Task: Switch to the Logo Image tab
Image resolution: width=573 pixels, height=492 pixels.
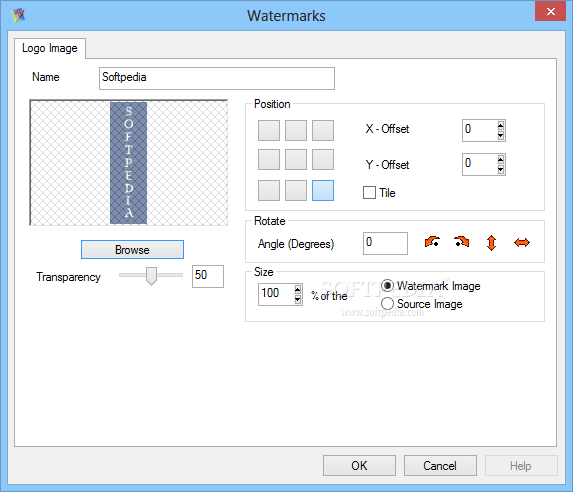Action: pyautogui.click(x=50, y=48)
